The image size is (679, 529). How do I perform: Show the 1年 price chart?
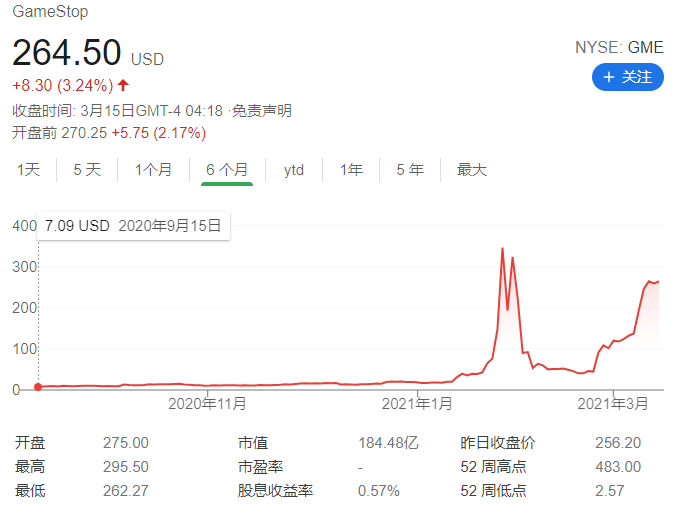pos(351,170)
